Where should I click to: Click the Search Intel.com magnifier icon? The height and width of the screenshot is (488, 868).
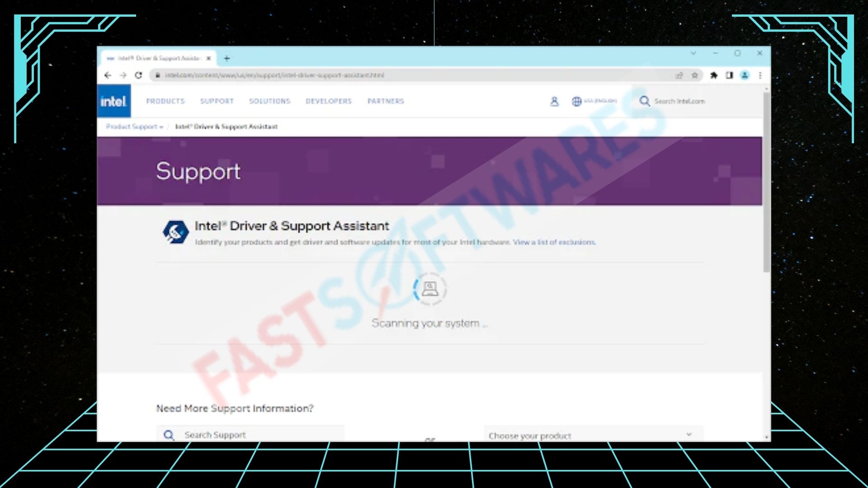coord(645,101)
